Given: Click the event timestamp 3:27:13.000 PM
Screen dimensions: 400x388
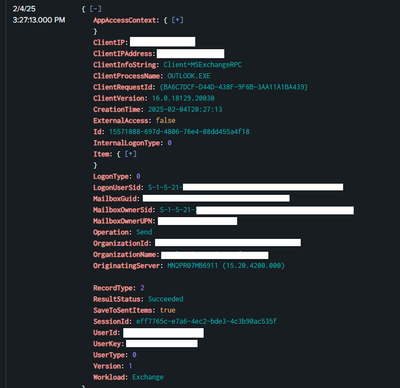Looking at the screenshot, I should 39,20.
